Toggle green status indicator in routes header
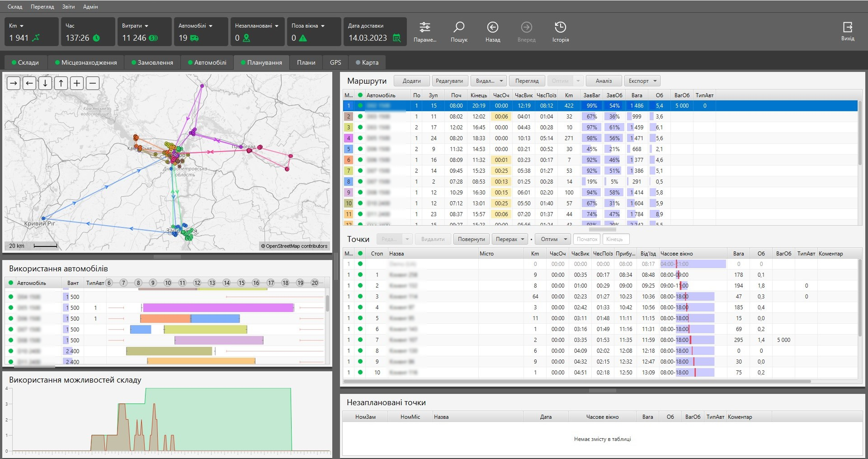The image size is (868, 459). (360, 95)
